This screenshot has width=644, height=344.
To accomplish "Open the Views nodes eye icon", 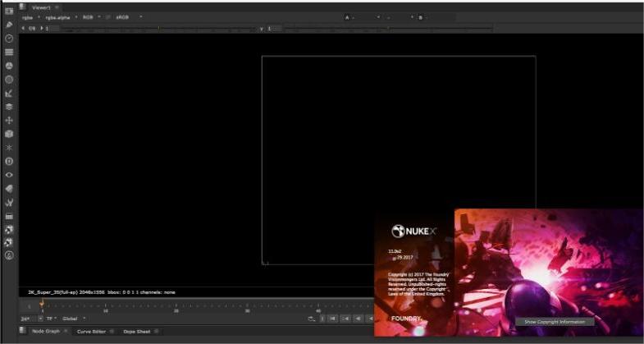I will tap(9, 175).
